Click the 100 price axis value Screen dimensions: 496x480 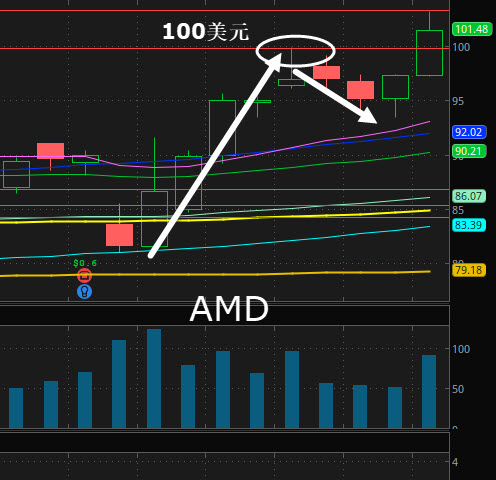click(x=461, y=47)
